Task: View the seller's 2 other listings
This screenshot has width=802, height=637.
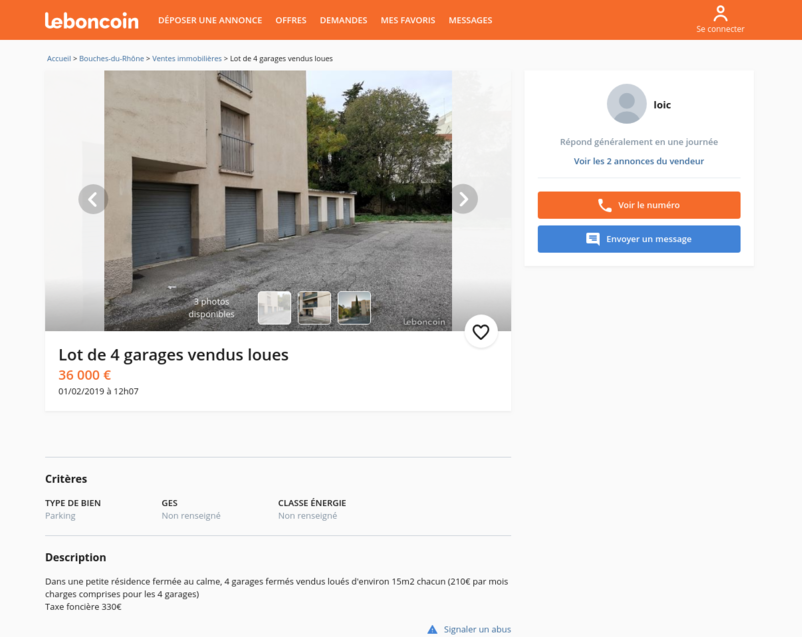Action: (x=639, y=161)
